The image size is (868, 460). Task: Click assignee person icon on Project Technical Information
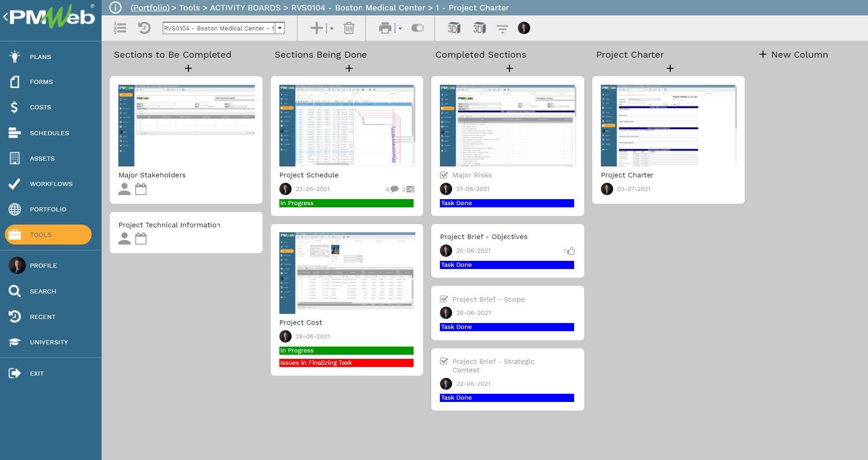pyautogui.click(x=124, y=239)
